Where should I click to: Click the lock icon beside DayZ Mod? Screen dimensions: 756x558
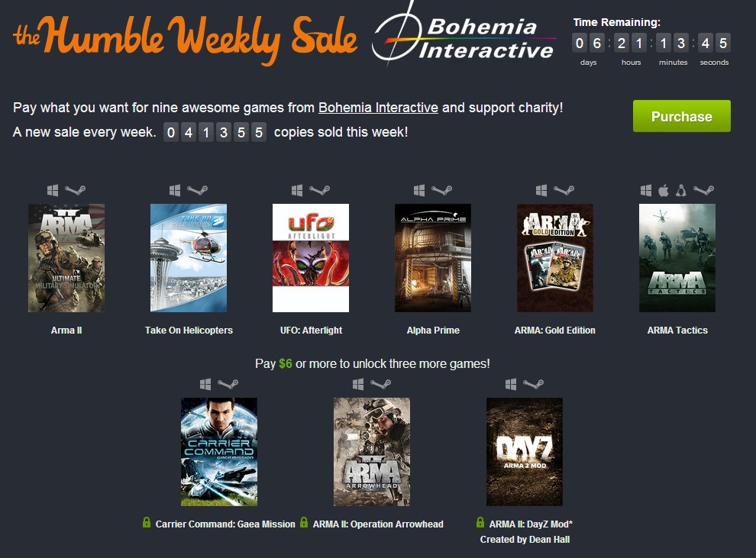(x=480, y=522)
